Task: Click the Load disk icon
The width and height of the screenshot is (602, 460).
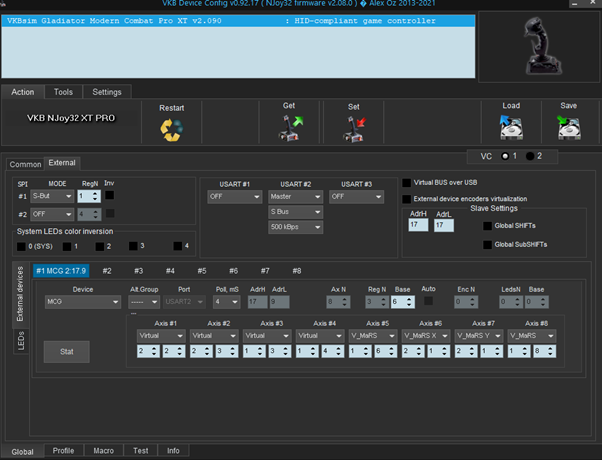Action: click(511, 127)
